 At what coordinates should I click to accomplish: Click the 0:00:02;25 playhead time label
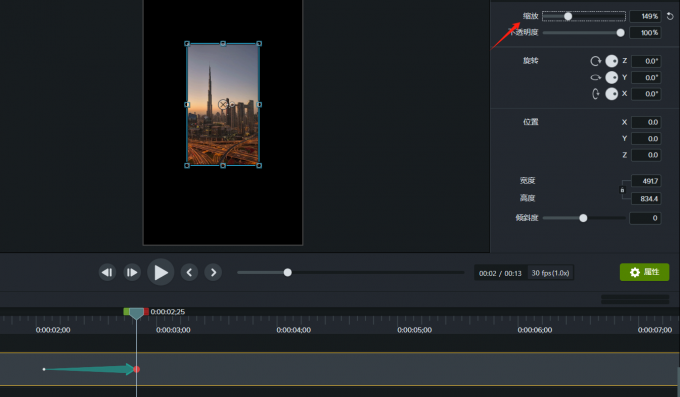(x=167, y=312)
